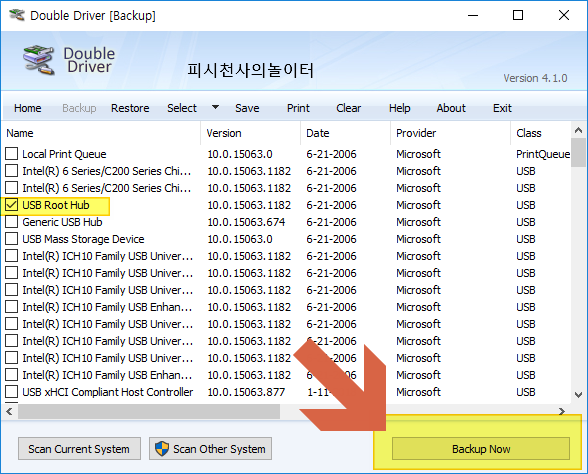Click the Backup Now button
Image resolution: width=588 pixels, height=474 pixels.
pyautogui.click(x=481, y=448)
